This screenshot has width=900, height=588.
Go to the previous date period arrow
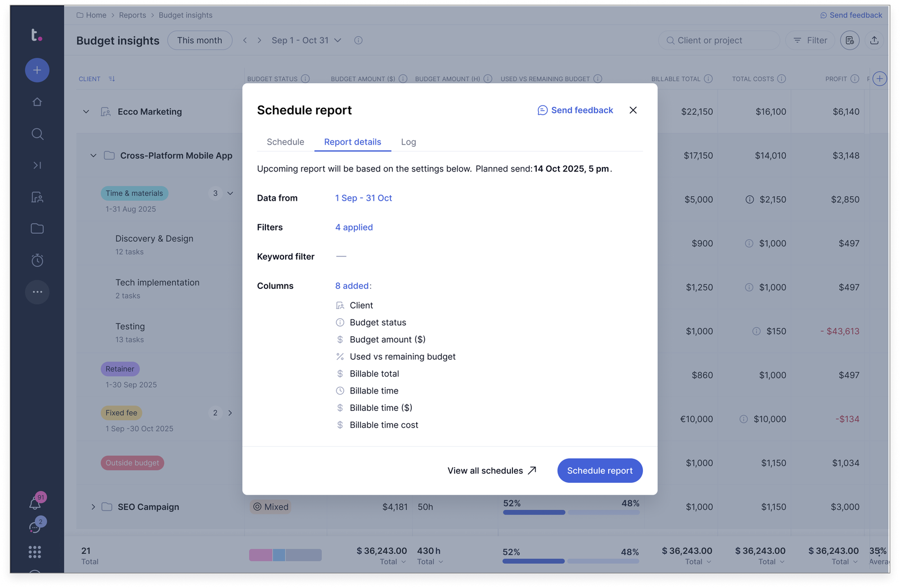(x=245, y=40)
